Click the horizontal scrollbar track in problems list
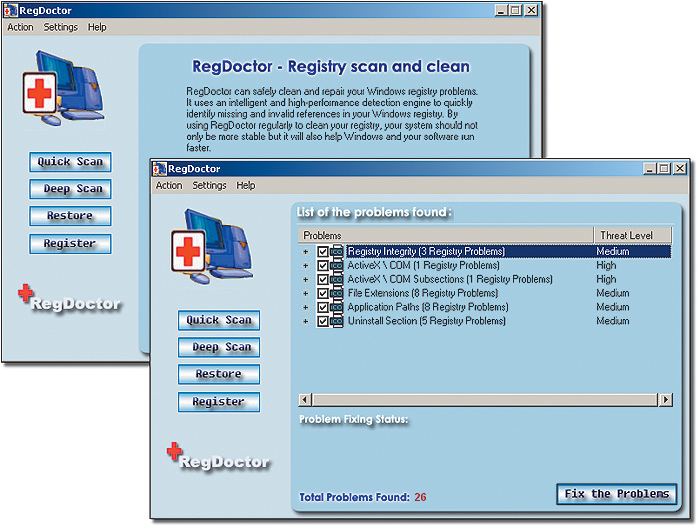 pos(485,399)
